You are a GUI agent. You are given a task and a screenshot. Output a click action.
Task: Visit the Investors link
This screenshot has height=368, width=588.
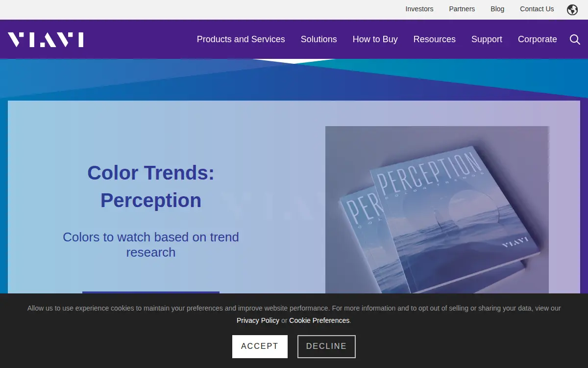click(x=419, y=9)
